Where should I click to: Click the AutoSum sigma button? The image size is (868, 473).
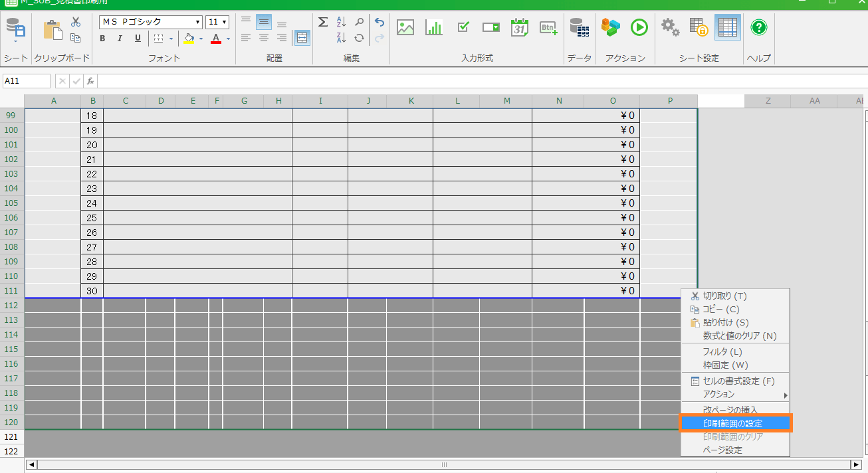point(323,22)
